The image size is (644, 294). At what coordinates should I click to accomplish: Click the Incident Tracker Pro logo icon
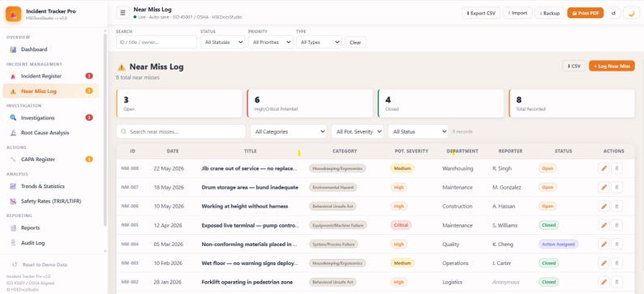pos(13,14)
